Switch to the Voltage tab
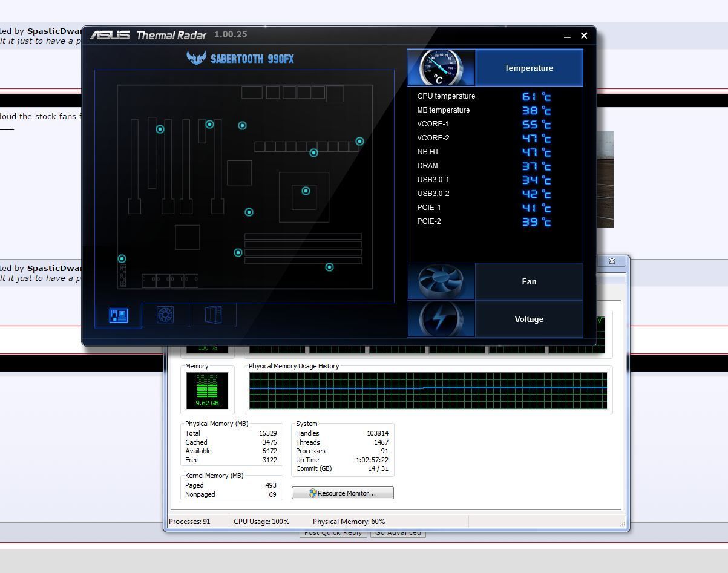728x573 pixels. (x=529, y=319)
